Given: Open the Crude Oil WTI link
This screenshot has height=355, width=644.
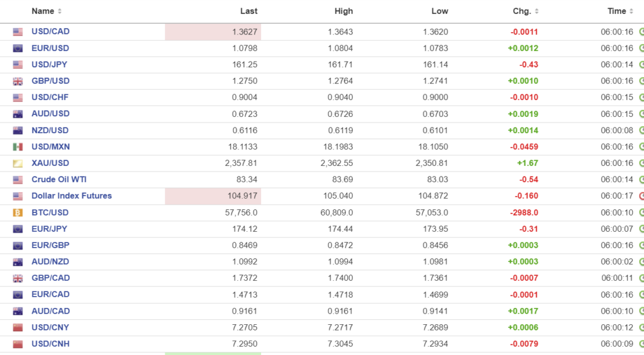Looking at the screenshot, I should click(x=59, y=180).
